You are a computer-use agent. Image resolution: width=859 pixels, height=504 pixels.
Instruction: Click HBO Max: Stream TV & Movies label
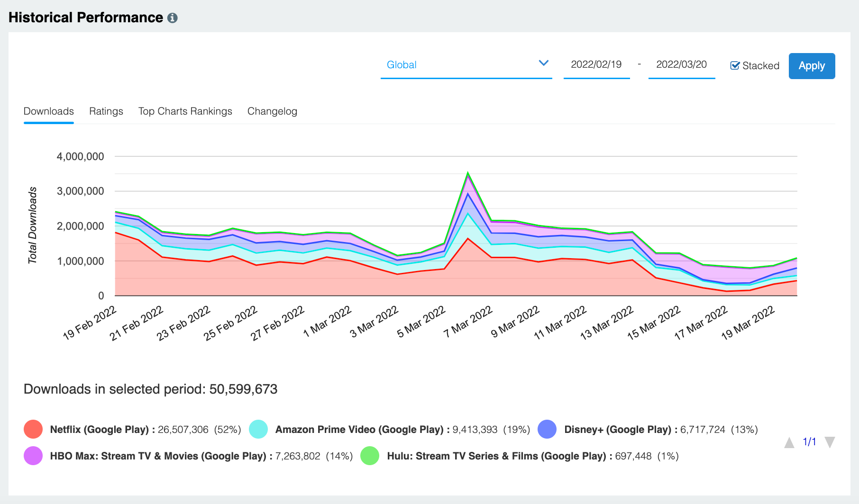click(161, 456)
